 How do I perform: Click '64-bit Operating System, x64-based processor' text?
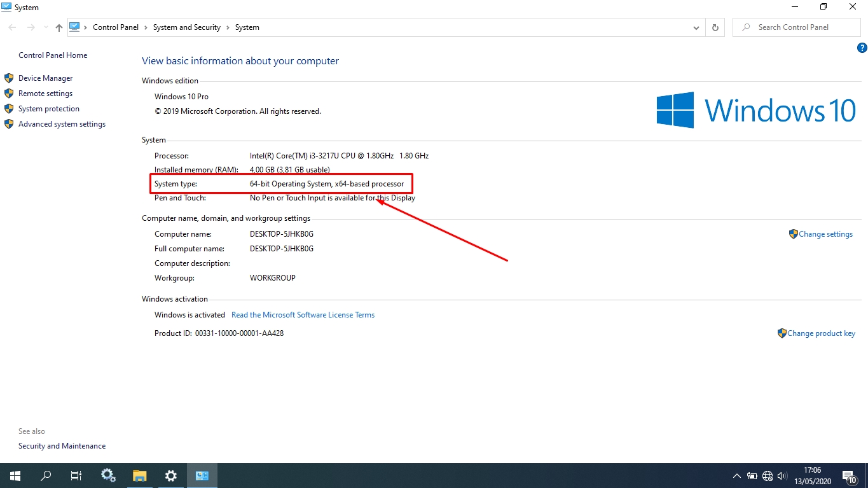[327, 184]
